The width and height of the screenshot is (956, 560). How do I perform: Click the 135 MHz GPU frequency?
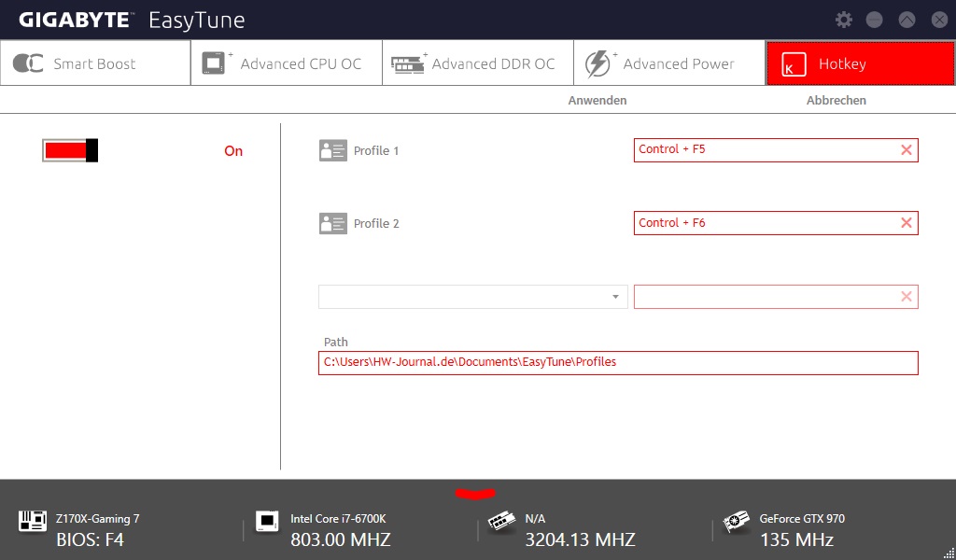(x=796, y=539)
